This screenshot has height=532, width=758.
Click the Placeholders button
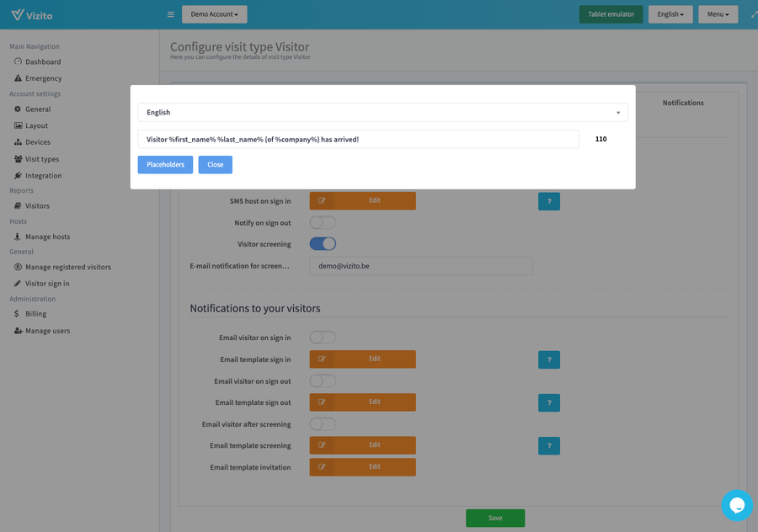coord(165,164)
